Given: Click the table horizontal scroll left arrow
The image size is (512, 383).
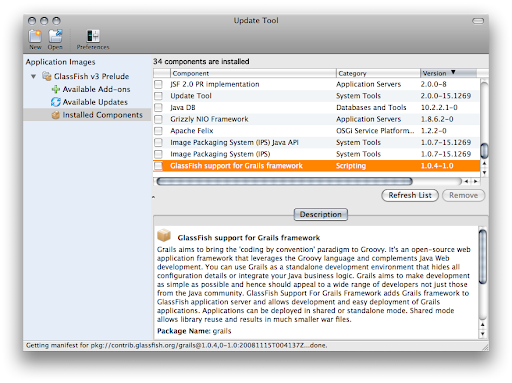Looking at the screenshot, I should (x=466, y=181).
